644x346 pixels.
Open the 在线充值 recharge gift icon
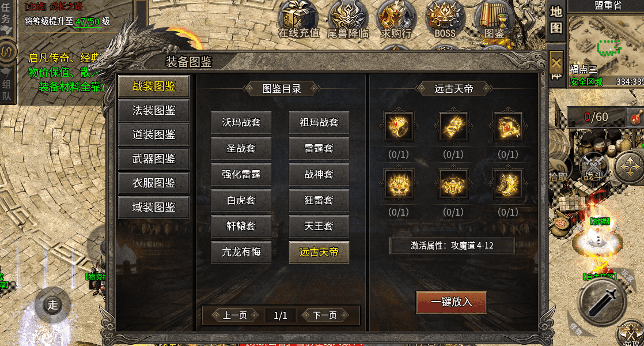[298, 20]
